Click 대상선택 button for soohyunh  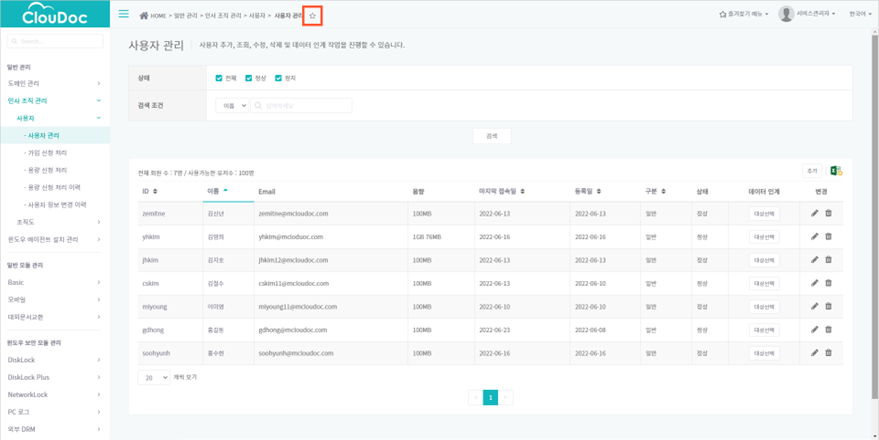coord(764,353)
